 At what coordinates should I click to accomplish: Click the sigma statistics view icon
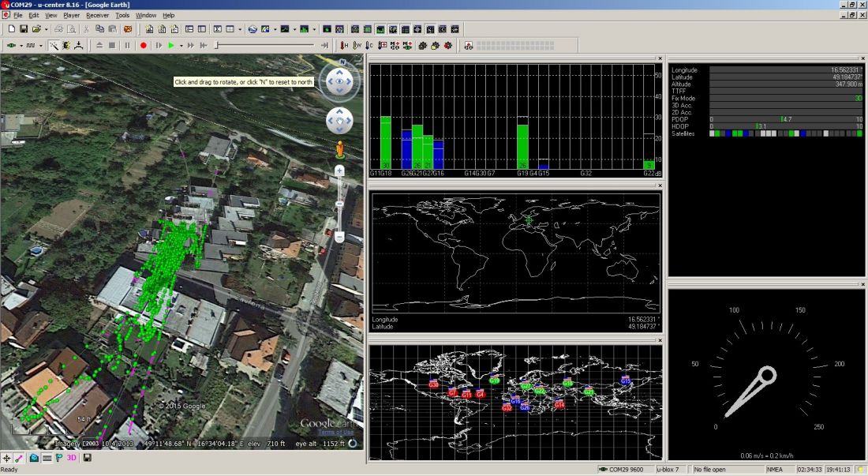tap(218, 28)
